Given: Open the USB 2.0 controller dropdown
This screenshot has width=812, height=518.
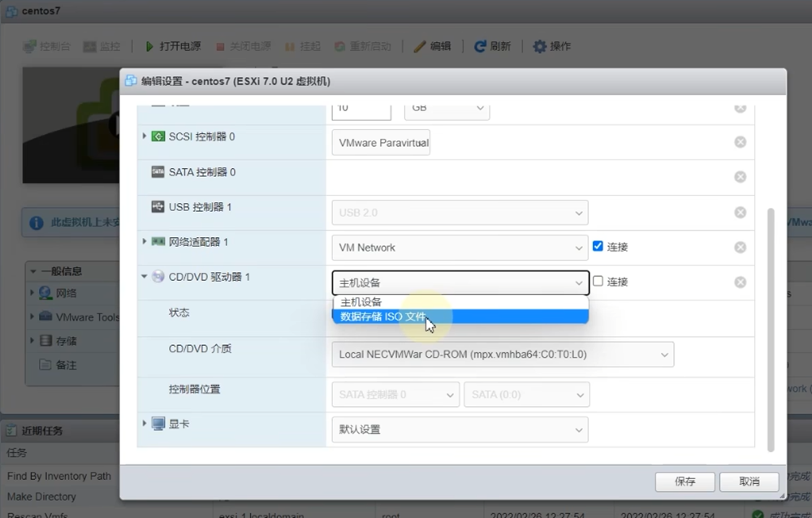Looking at the screenshot, I should (x=460, y=213).
